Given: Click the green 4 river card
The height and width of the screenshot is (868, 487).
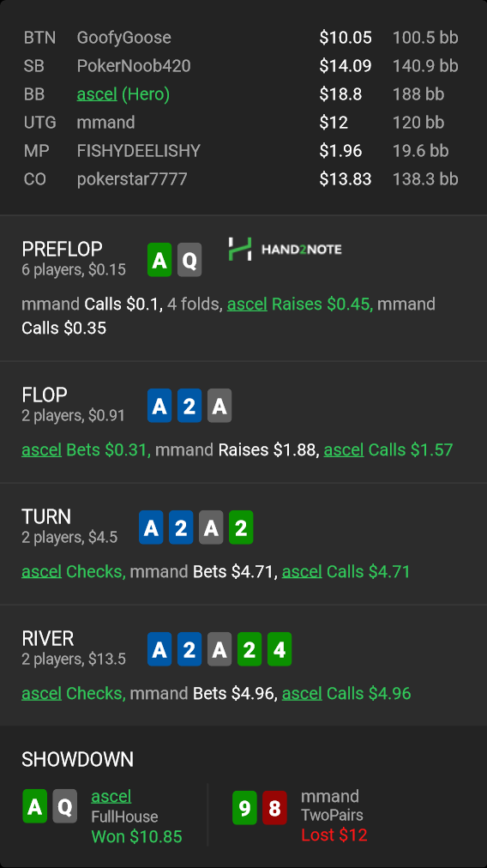Looking at the screenshot, I should tap(280, 649).
